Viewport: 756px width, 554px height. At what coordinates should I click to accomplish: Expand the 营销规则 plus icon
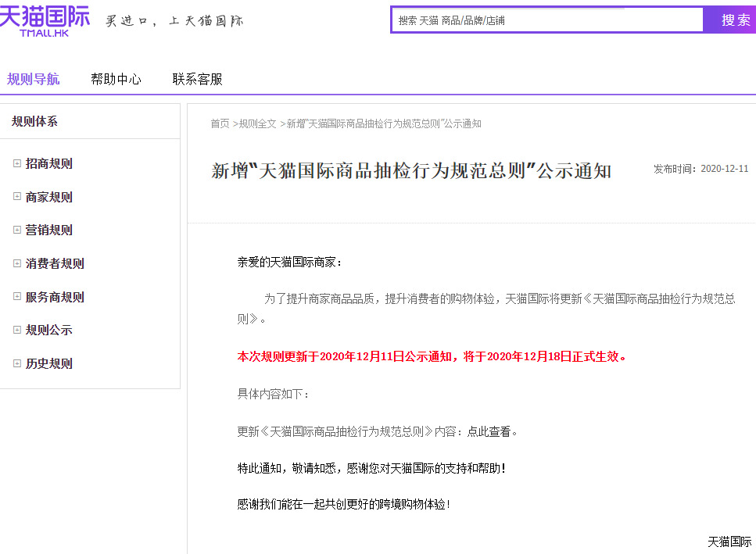click(17, 230)
